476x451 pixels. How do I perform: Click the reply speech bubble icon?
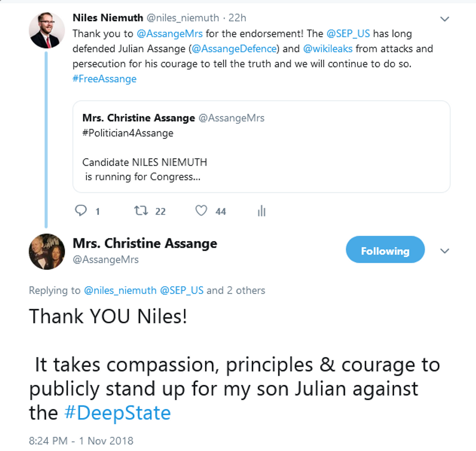click(81, 210)
